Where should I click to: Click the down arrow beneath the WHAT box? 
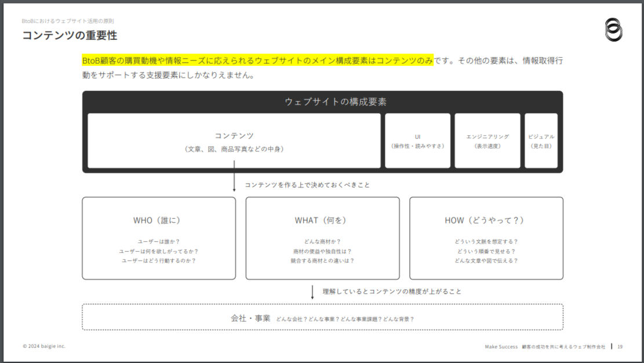[313, 292]
